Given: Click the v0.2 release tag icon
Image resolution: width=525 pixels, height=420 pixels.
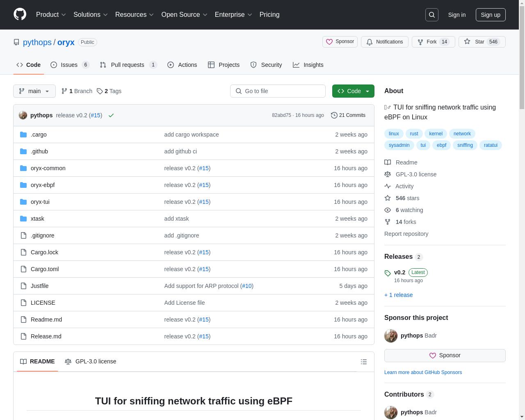Looking at the screenshot, I should 388,273.
